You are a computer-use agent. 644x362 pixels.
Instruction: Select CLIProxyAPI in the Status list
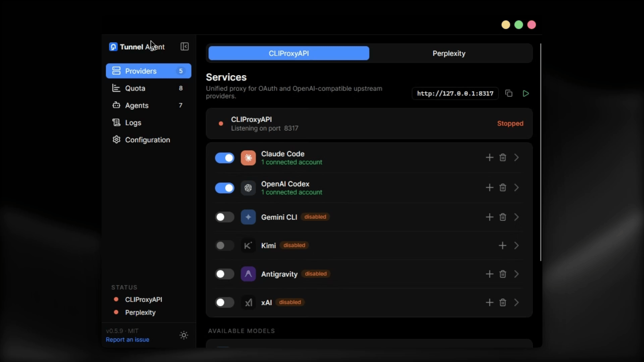click(x=144, y=300)
